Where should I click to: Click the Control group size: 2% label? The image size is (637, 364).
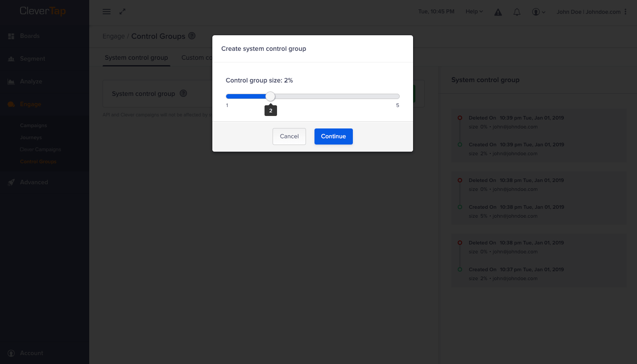(259, 81)
